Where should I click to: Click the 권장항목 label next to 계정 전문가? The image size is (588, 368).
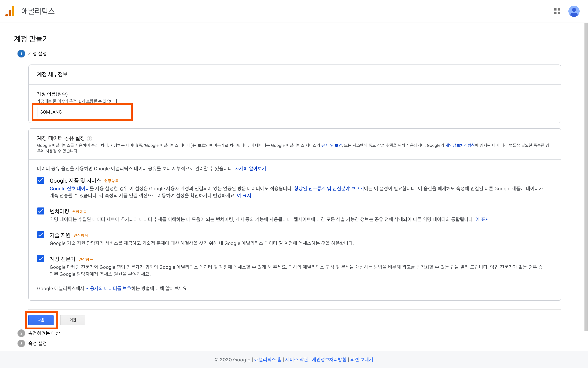click(x=86, y=259)
